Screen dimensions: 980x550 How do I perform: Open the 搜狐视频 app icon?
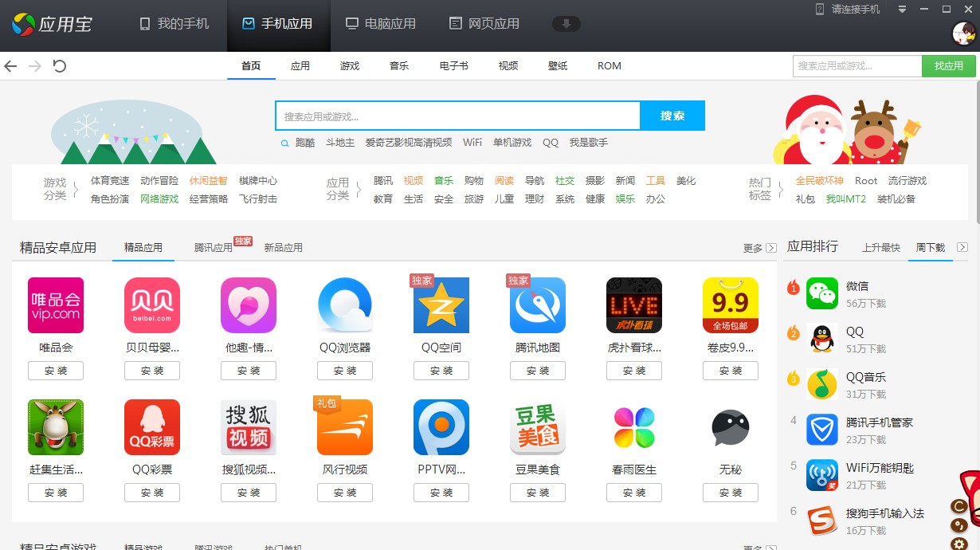(249, 427)
